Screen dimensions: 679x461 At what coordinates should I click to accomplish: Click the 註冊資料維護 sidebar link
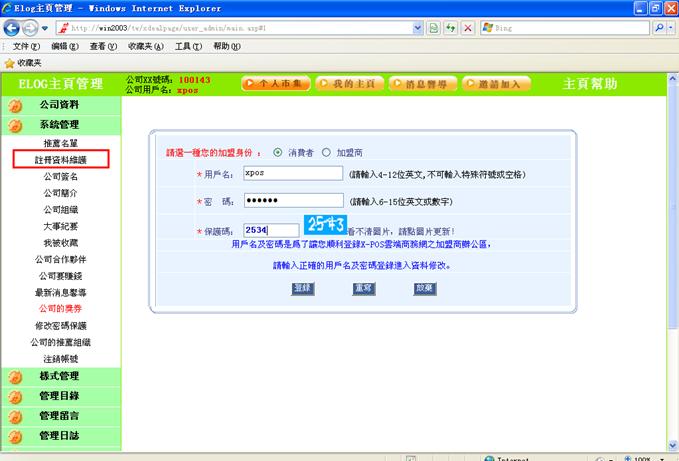pos(60,159)
